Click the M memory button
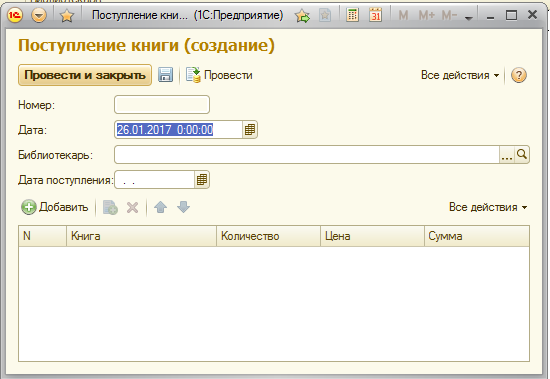Viewport: 550px width, 379px height. tap(403, 15)
